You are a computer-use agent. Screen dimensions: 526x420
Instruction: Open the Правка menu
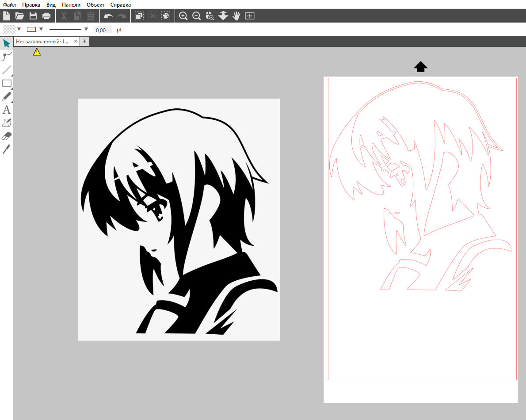31,5
